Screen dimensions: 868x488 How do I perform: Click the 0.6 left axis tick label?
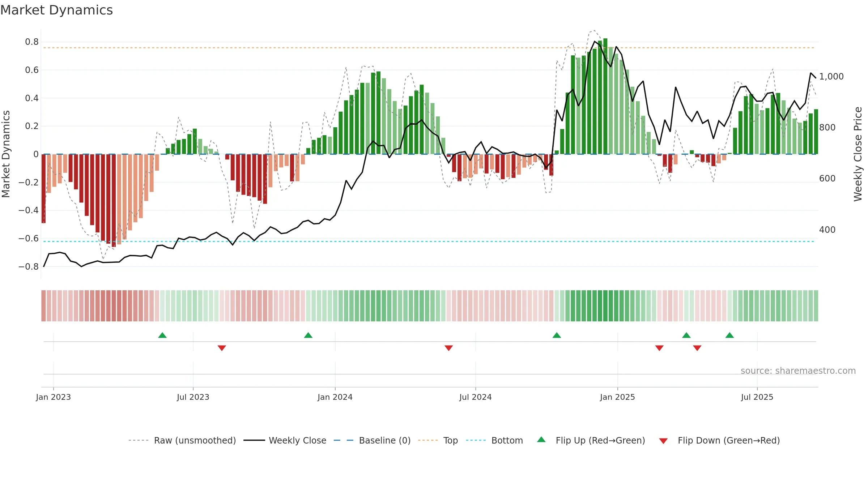click(32, 70)
